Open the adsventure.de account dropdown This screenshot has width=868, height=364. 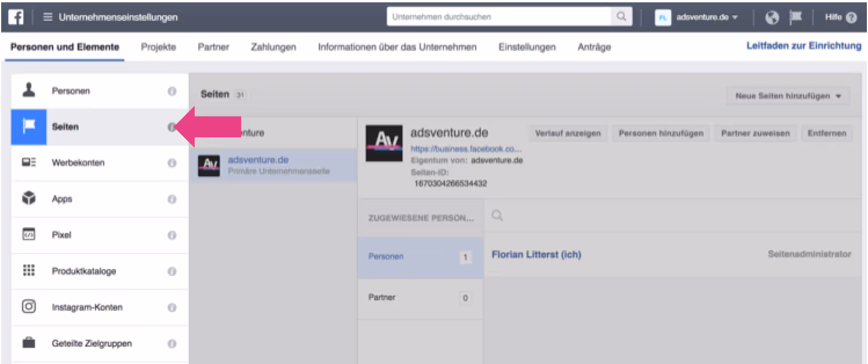pyautogui.click(x=707, y=17)
